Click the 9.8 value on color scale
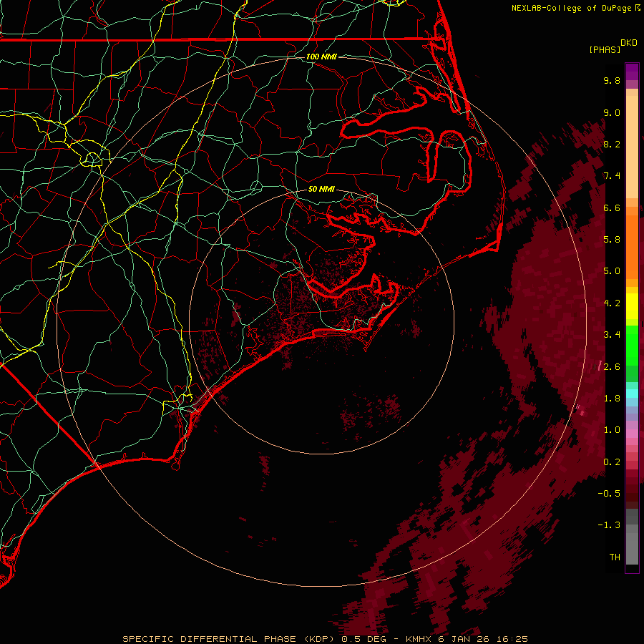Viewport: 644px width, 644px height. [612, 80]
